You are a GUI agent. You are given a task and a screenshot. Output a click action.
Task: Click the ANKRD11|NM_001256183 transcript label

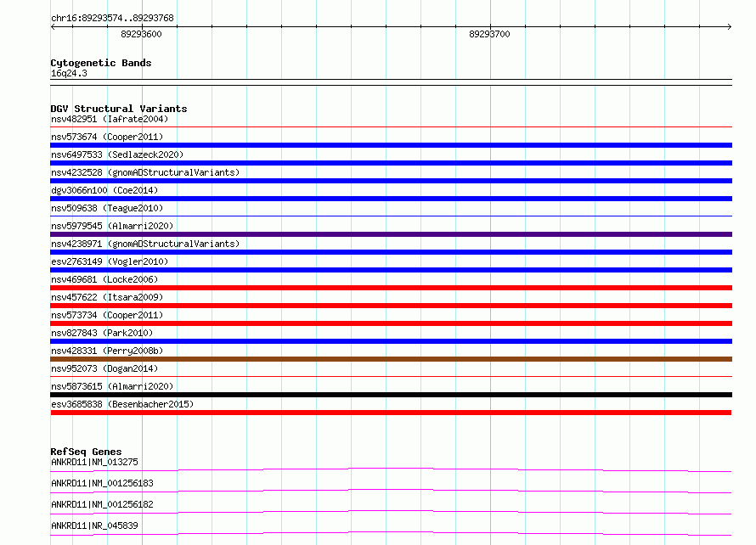coord(102,483)
